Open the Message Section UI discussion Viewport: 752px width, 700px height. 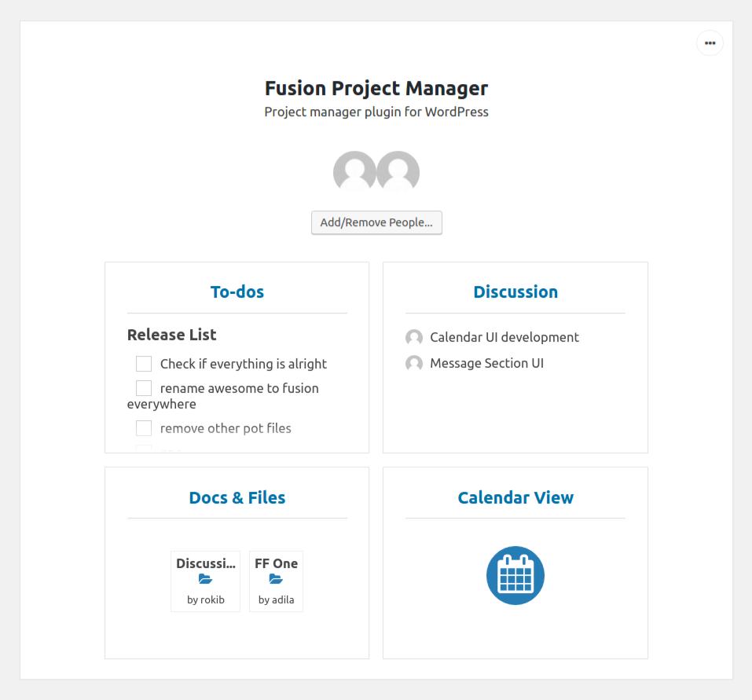pos(487,364)
